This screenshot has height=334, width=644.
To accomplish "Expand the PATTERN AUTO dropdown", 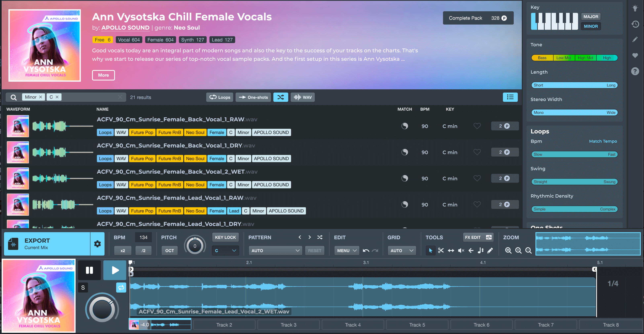I will 275,250.
